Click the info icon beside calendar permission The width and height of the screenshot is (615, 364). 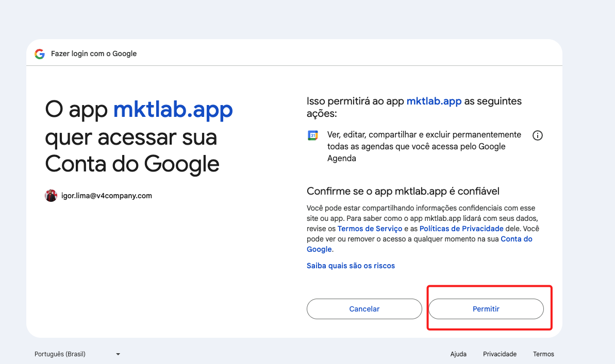coord(538,136)
